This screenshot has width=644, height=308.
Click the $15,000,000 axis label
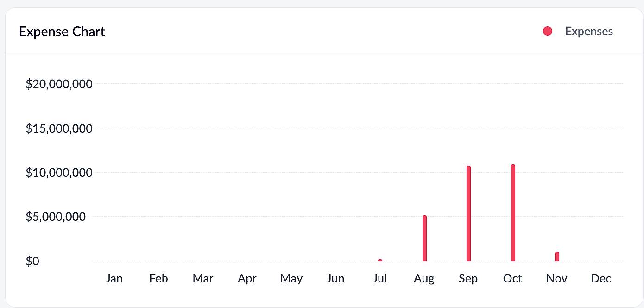[x=59, y=128]
